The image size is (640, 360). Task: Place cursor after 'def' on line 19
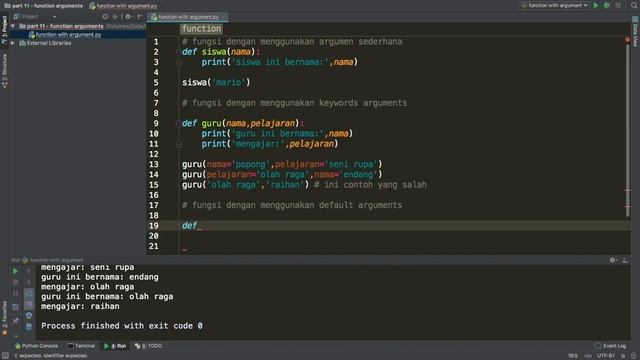click(x=198, y=226)
